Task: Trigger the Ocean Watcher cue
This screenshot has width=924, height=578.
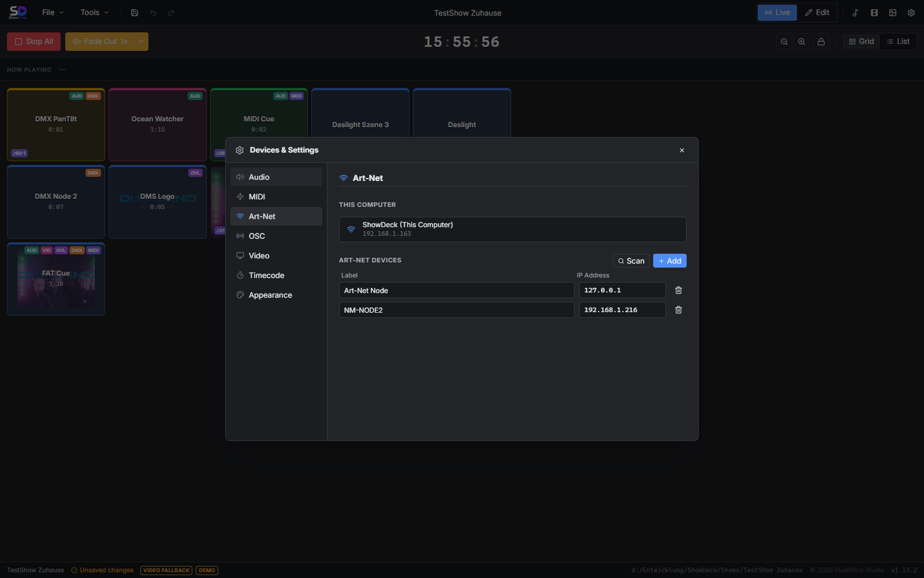Action: pos(158,125)
